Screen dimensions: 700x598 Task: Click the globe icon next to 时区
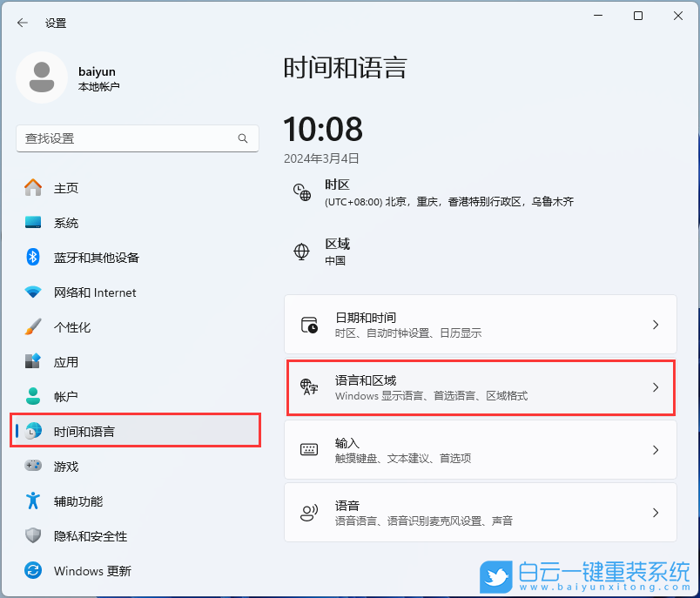tap(302, 193)
